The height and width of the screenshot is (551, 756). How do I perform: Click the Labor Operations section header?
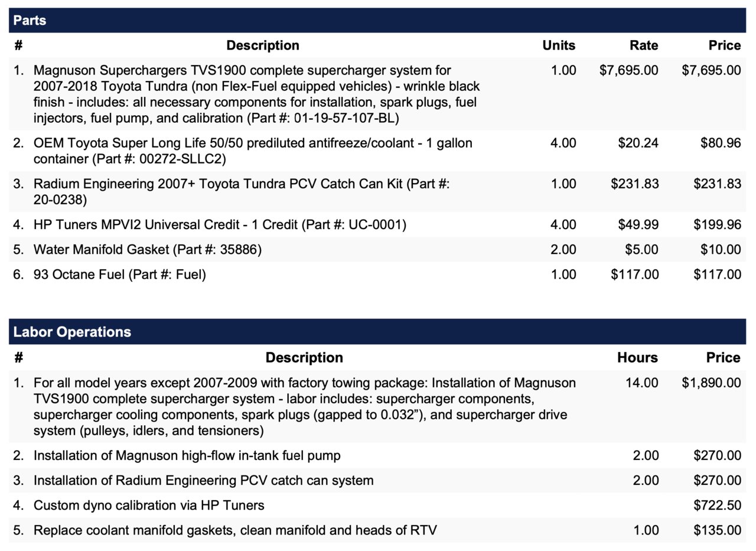[377, 332]
